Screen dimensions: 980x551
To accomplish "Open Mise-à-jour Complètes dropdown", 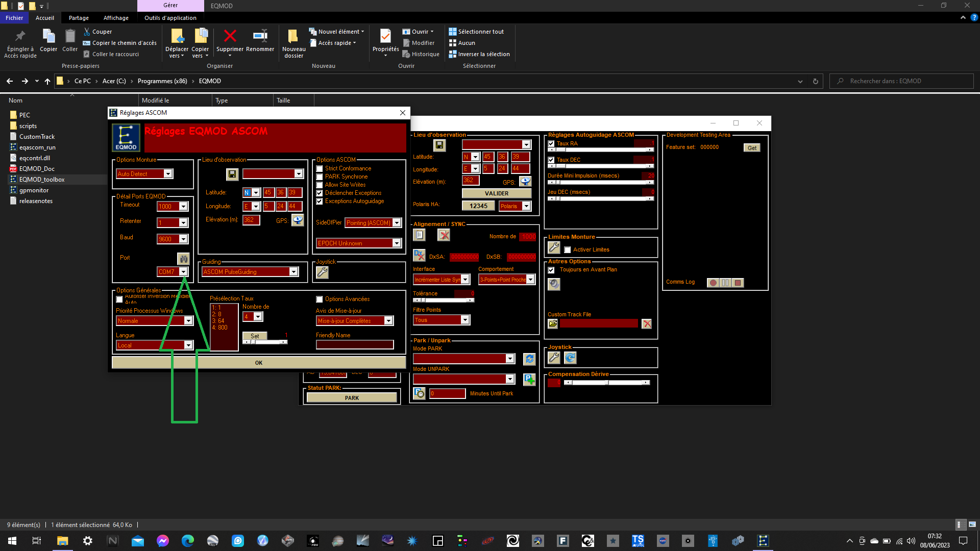I will (388, 321).
